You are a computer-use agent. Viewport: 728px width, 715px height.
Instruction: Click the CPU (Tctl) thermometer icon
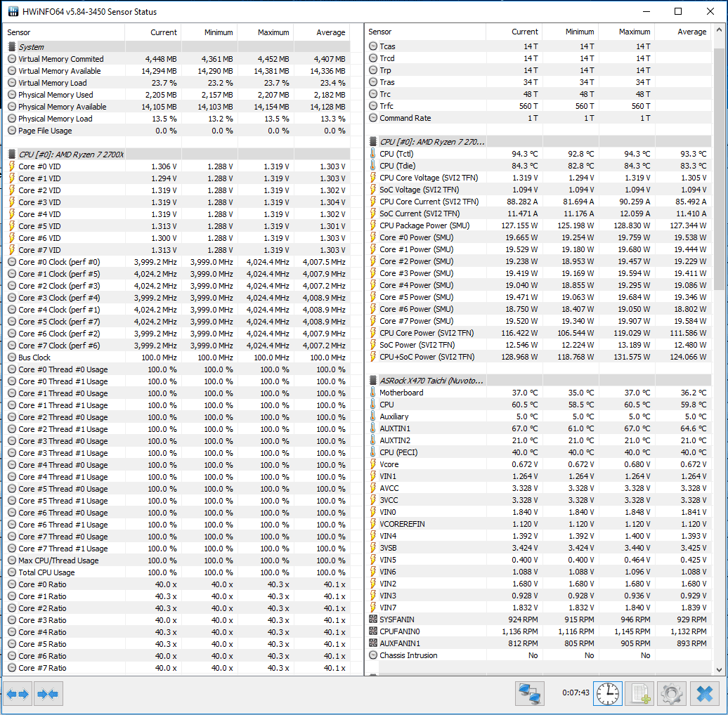coord(373,154)
